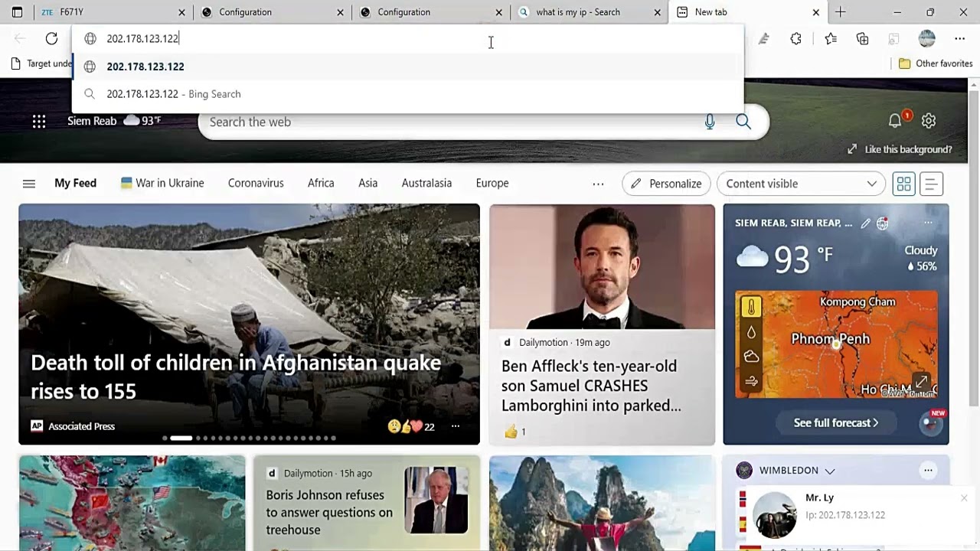980x551 pixels.
Task: Open the Ben Affleck photo thumbnail
Action: 602,266
